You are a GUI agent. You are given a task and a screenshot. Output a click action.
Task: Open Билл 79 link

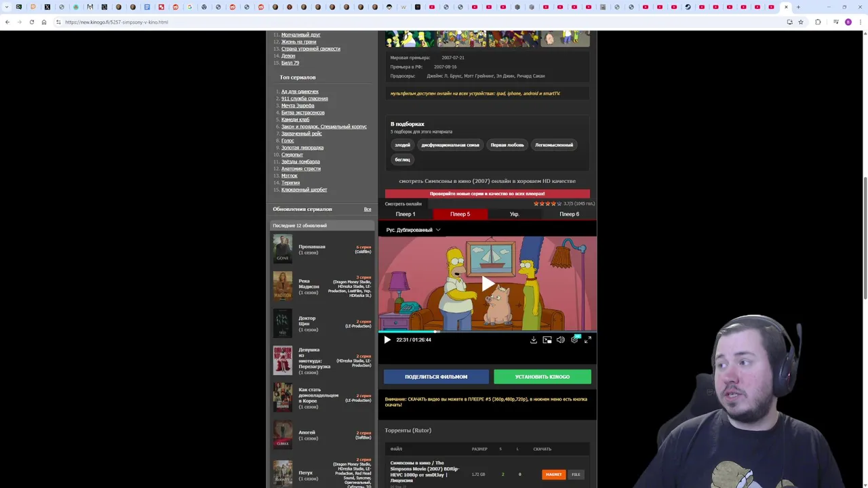click(290, 63)
